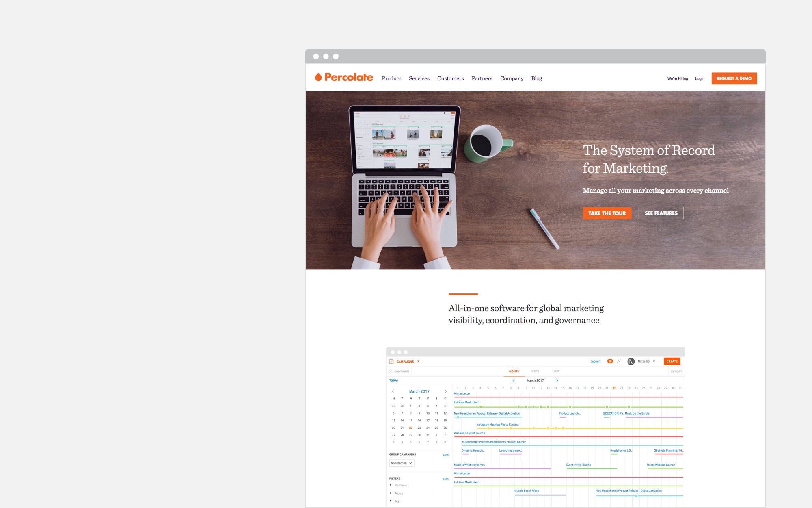Click the add Campaign plus icon
The image size is (812, 508).
391,371
